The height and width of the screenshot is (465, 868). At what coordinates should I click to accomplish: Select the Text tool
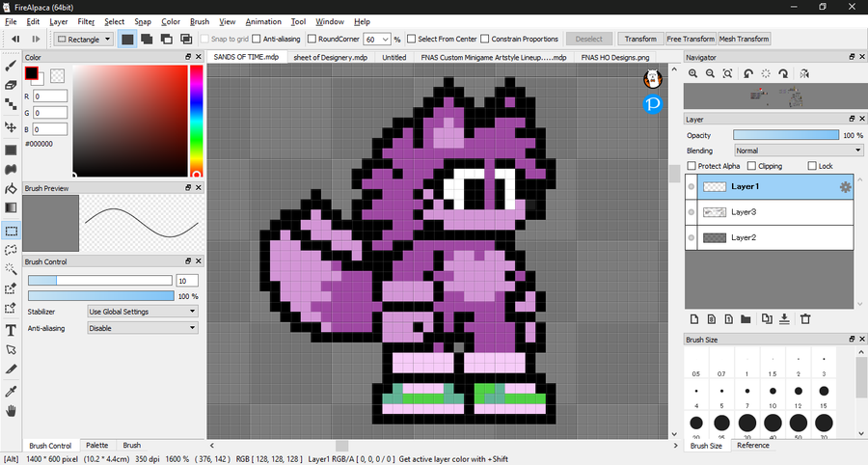[11, 331]
